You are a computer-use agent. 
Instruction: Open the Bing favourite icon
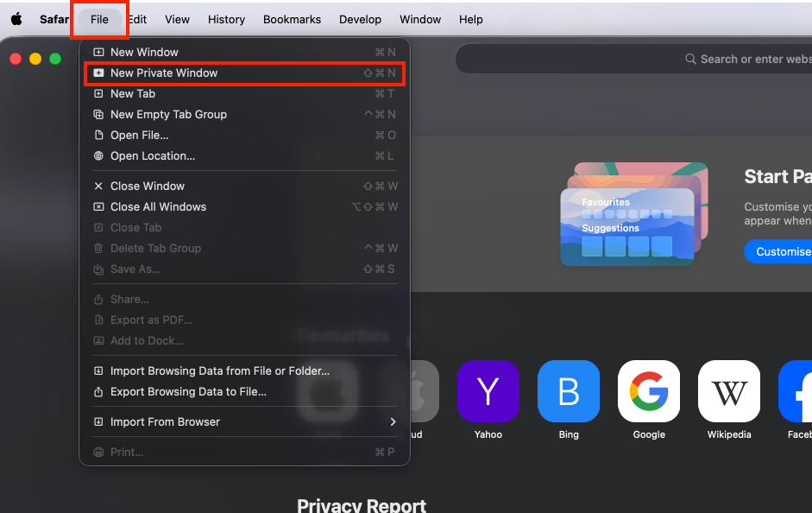[569, 391]
